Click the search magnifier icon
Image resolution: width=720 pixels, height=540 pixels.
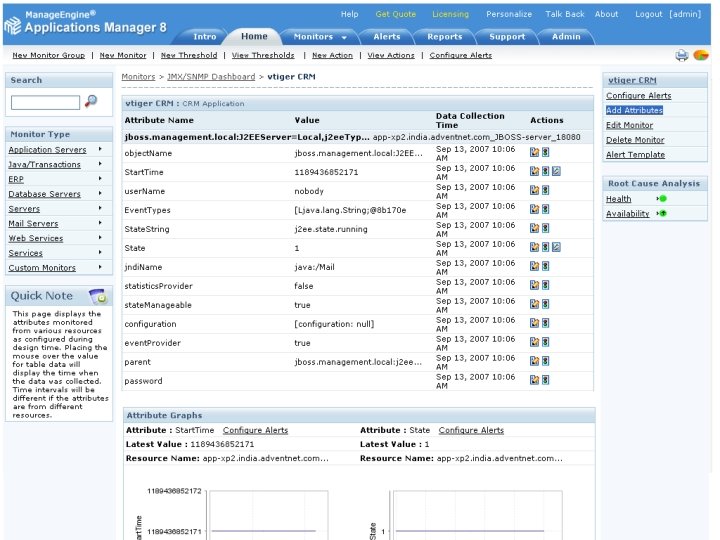91,101
